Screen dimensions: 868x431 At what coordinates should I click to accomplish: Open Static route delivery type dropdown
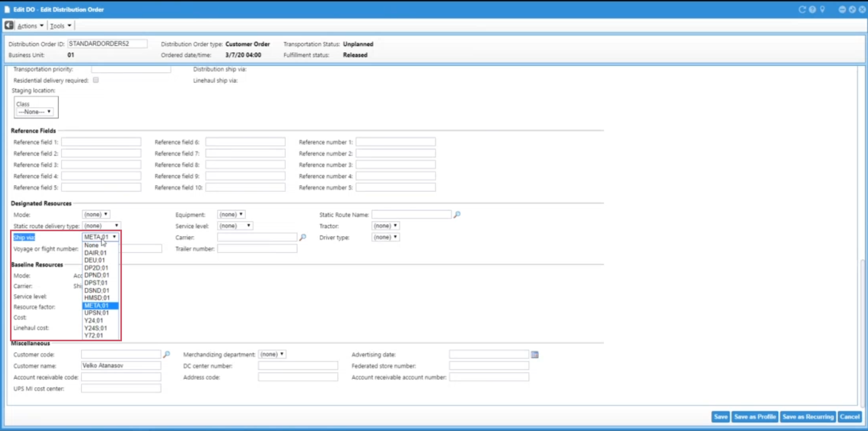pos(101,226)
